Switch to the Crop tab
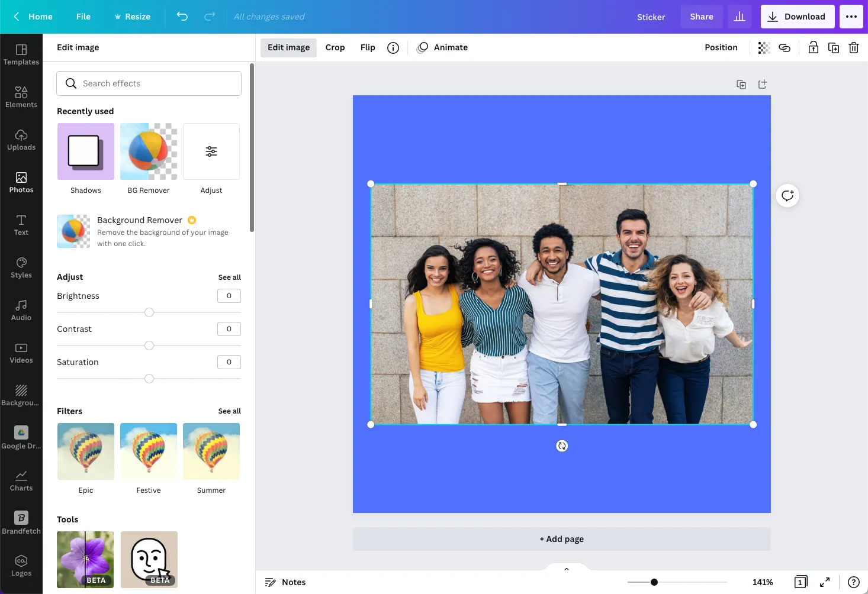The width and height of the screenshot is (868, 594). coord(335,47)
